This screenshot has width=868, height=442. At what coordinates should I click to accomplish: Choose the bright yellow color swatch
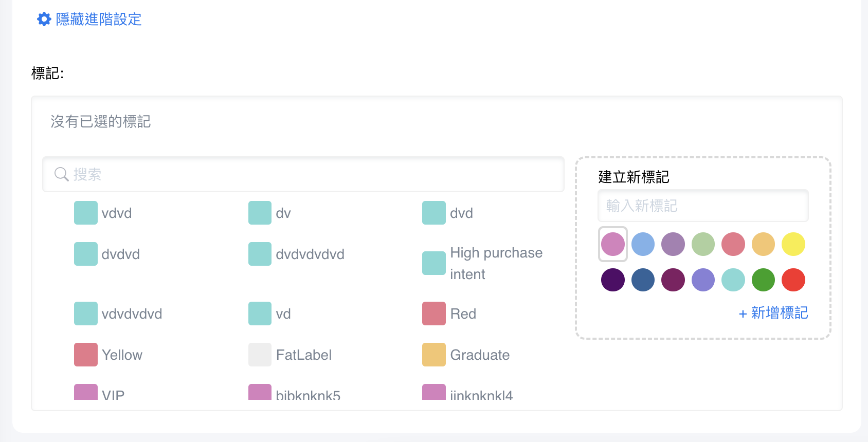[793, 244]
